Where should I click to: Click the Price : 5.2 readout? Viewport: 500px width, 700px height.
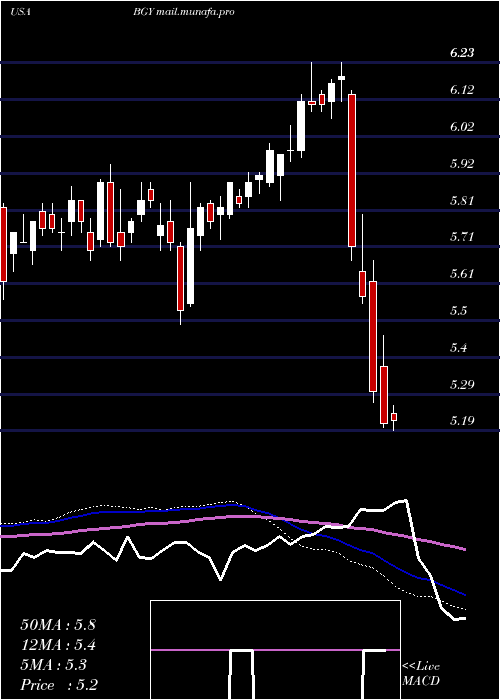(x=59, y=685)
